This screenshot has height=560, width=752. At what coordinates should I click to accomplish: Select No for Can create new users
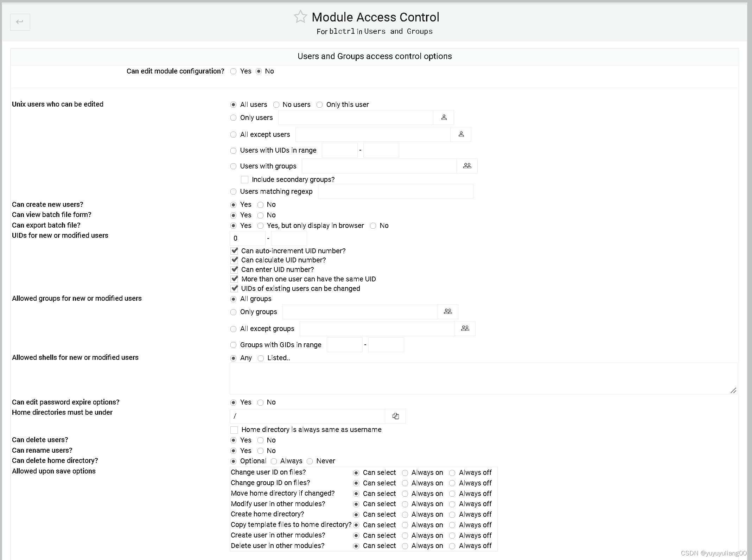261,204
